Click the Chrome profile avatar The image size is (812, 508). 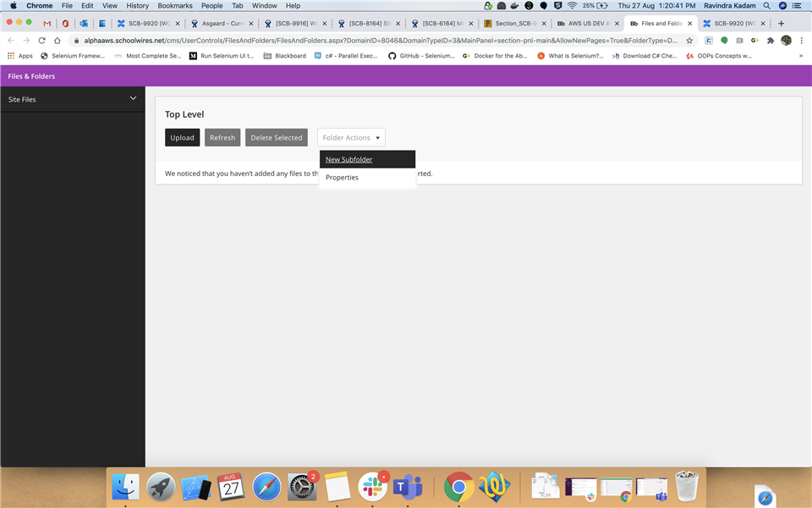[786, 41]
